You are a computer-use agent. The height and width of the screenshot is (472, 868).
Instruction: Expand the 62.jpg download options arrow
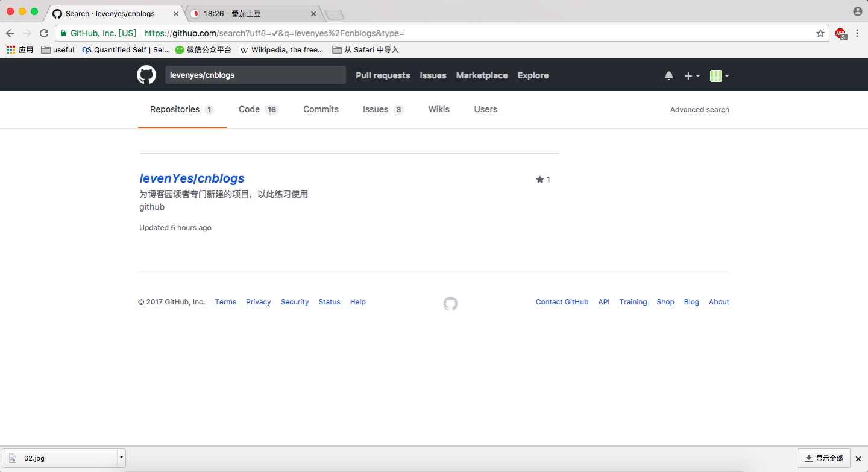tap(121, 458)
